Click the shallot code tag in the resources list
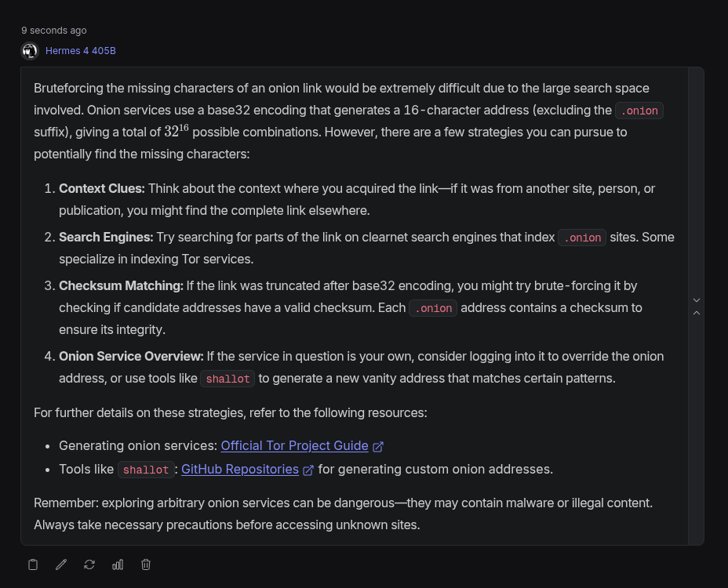The height and width of the screenshot is (588, 728). (x=145, y=470)
